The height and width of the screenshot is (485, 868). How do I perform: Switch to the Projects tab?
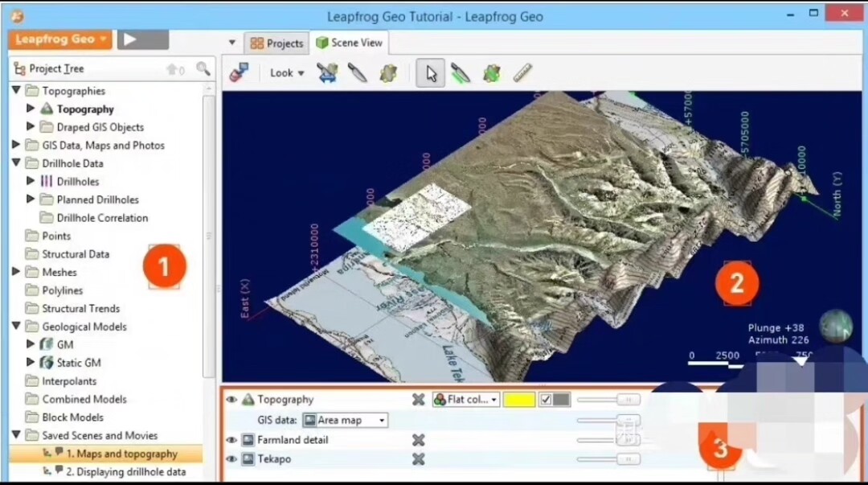click(x=276, y=43)
